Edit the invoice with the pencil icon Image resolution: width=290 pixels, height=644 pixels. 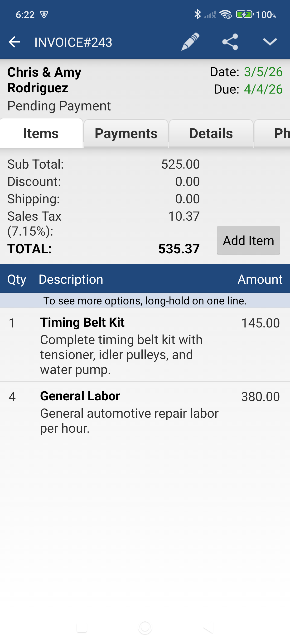pyautogui.click(x=190, y=42)
